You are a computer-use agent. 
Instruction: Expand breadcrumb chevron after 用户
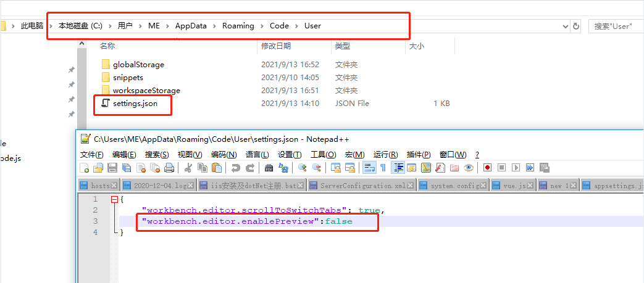[x=140, y=26]
